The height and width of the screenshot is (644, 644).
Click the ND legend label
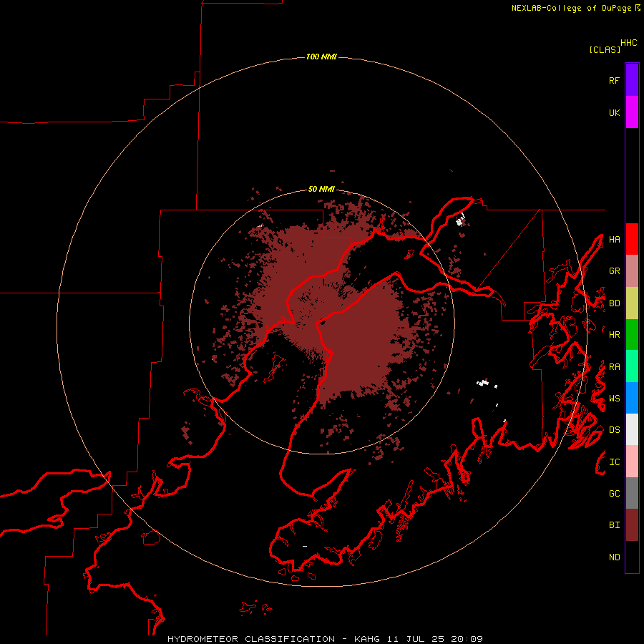click(614, 557)
